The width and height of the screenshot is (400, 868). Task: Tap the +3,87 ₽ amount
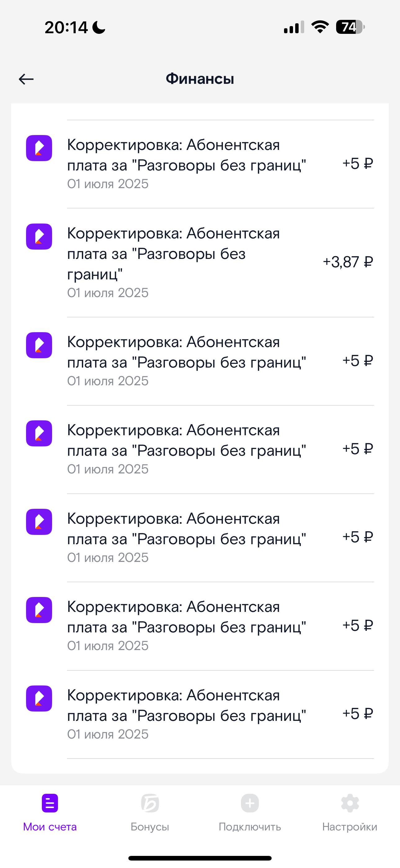pyautogui.click(x=348, y=262)
